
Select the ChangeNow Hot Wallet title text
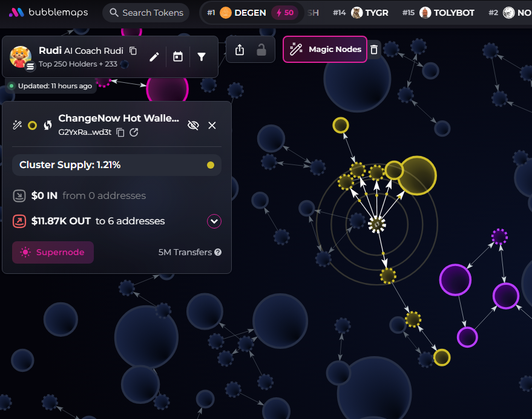click(x=119, y=118)
